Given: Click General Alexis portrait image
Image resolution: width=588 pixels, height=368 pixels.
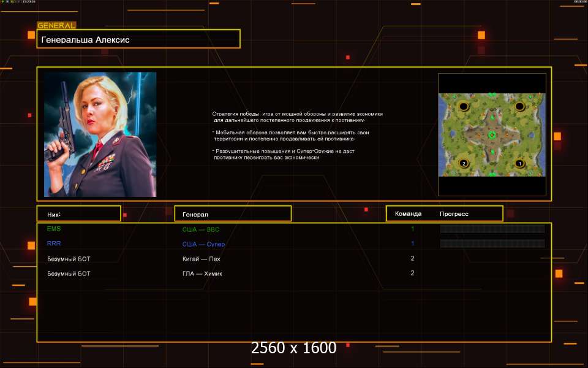Looking at the screenshot, I should click(100, 134).
